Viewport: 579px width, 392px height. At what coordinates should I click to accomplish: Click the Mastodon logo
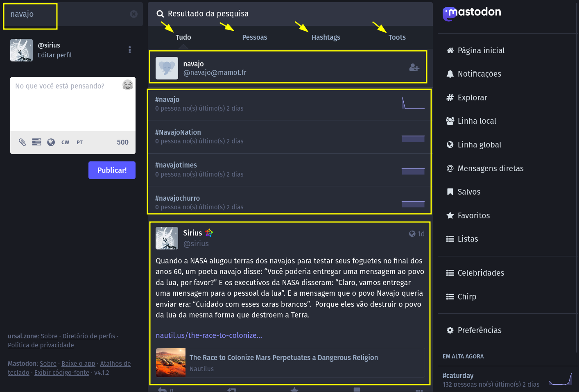[472, 13]
